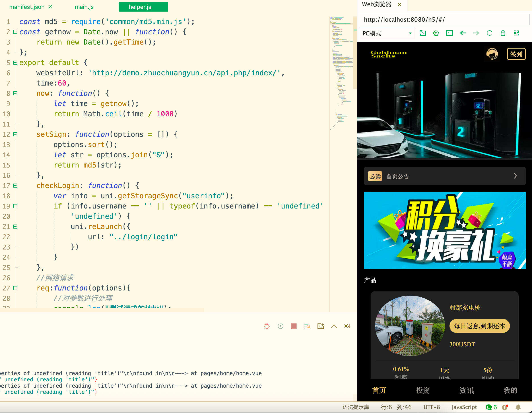Collapse the setSign function at line 12

coord(15,134)
